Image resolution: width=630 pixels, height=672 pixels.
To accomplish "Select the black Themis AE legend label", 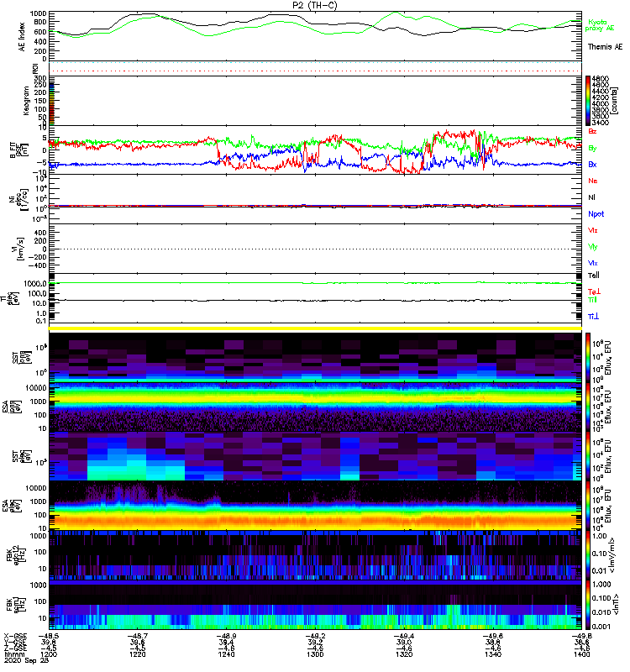I will click(x=605, y=47).
